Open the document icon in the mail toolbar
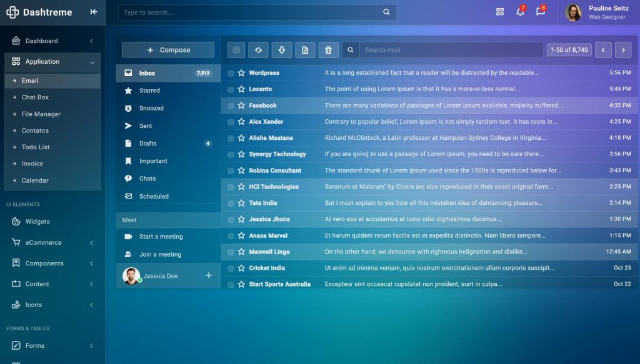 click(x=305, y=49)
